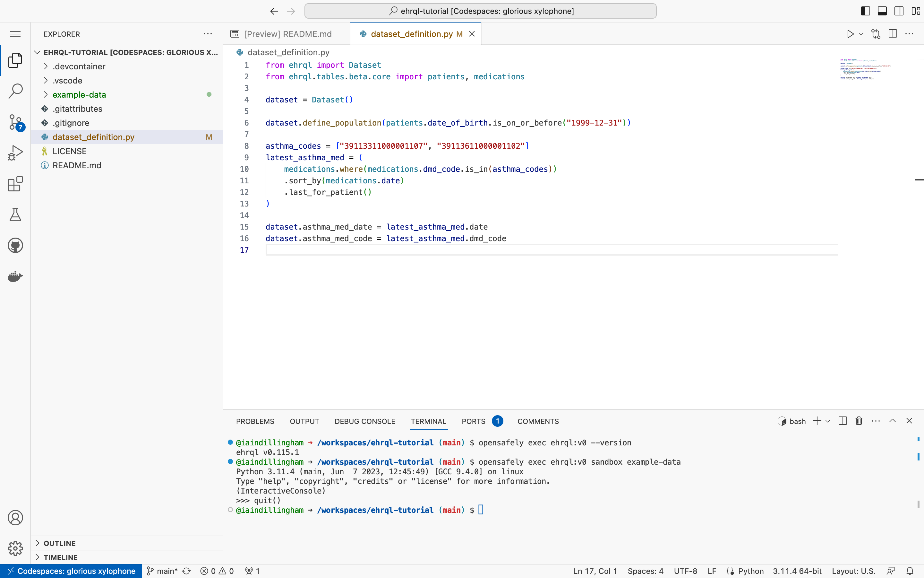Click the Codespaces: glorious xylophone remote button
The image size is (924, 578).
click(x=71, y=571)
